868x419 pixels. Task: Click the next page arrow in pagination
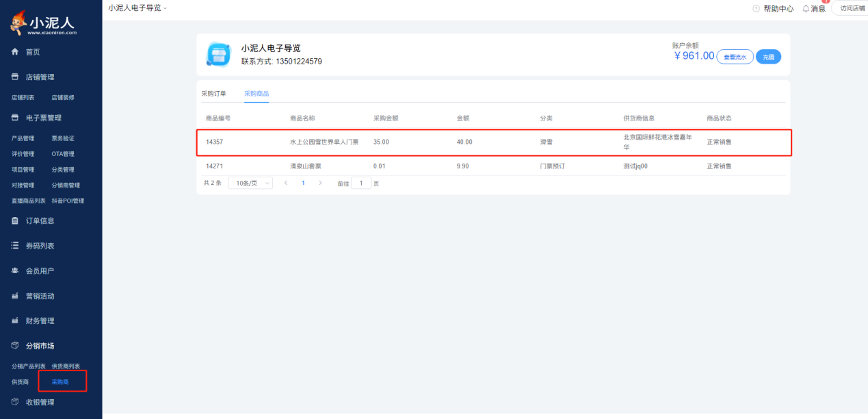point(320,183)
